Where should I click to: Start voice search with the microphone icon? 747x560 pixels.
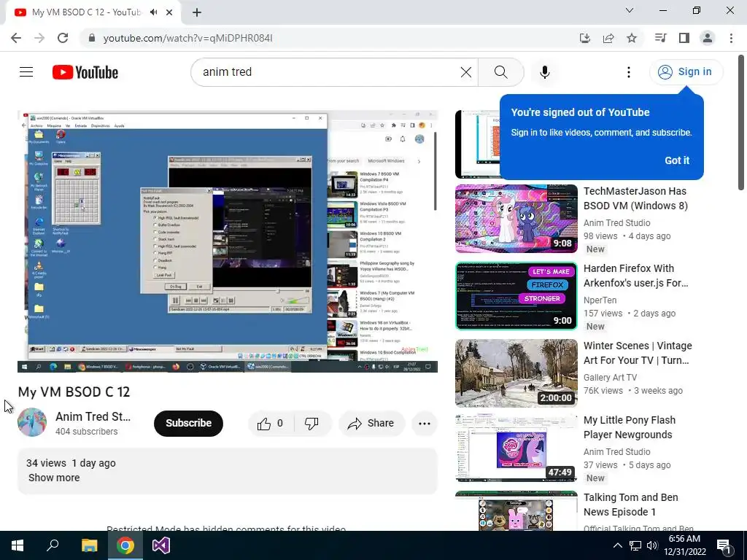pyautogui.click(x=545, y=72)
